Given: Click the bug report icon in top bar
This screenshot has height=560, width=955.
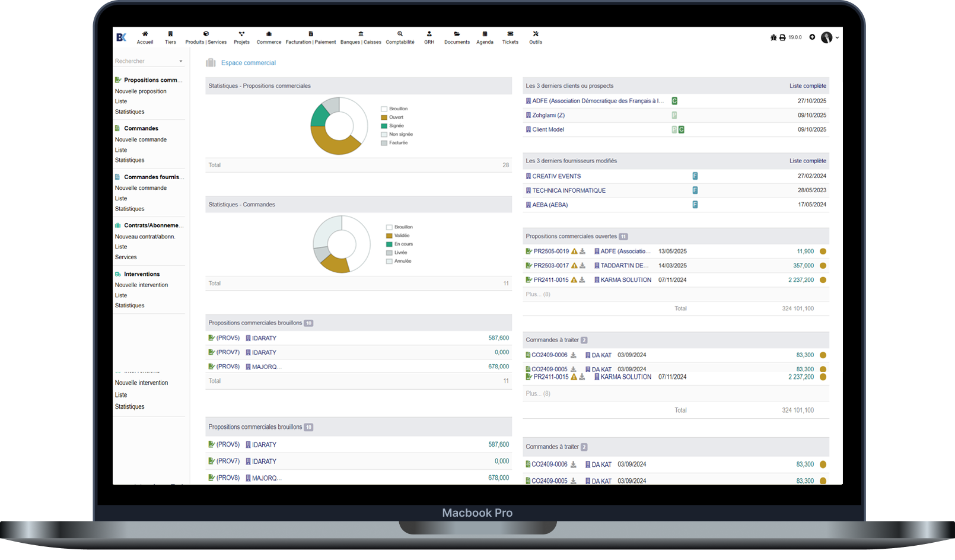Looking at the screenshot, I should click(773, 37).
